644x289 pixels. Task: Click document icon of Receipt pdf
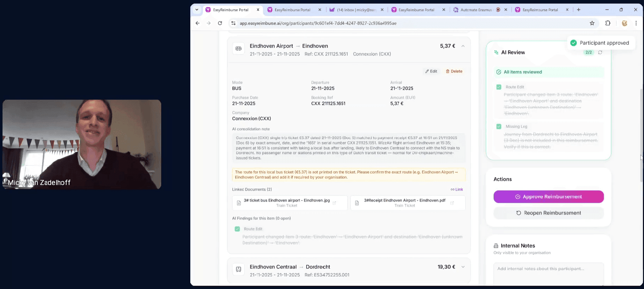357,203
